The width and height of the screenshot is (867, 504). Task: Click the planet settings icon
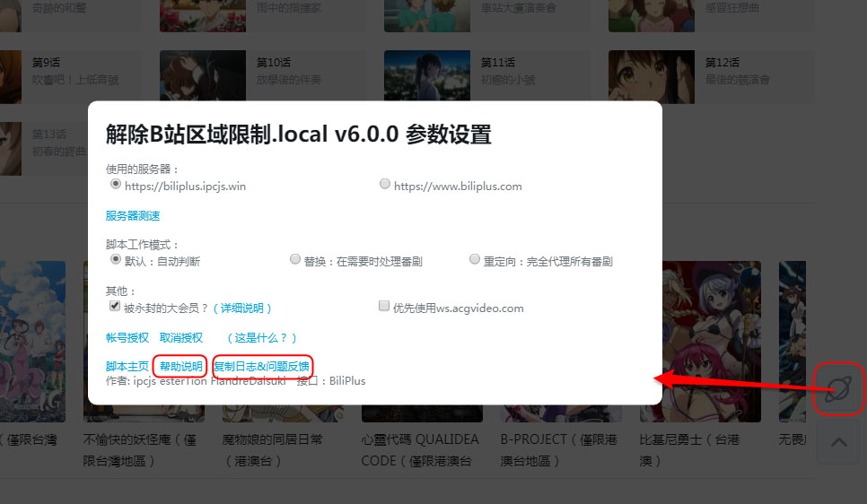838,390
